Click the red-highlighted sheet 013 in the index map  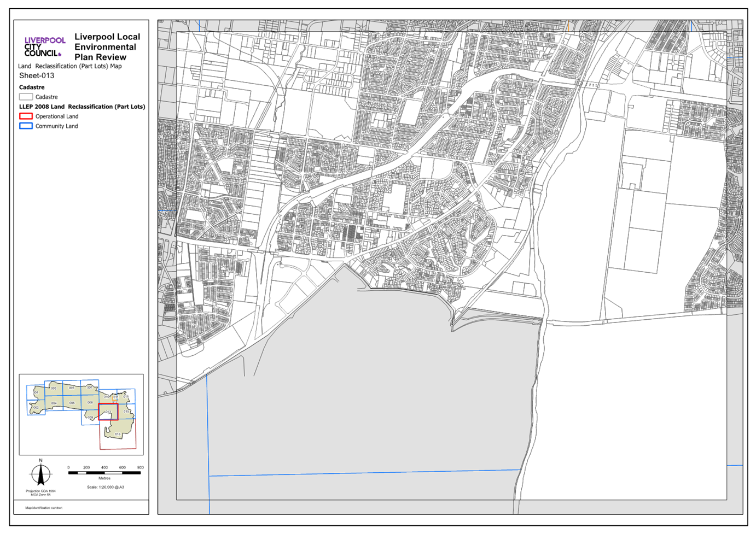click(x=108, y=412)
